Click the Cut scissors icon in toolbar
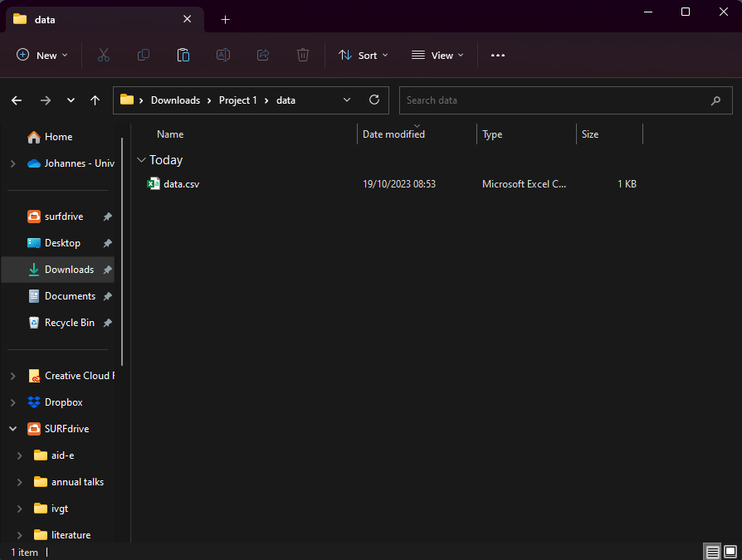The height and width of the screenshot is (560, 742). tap(104, 56)
